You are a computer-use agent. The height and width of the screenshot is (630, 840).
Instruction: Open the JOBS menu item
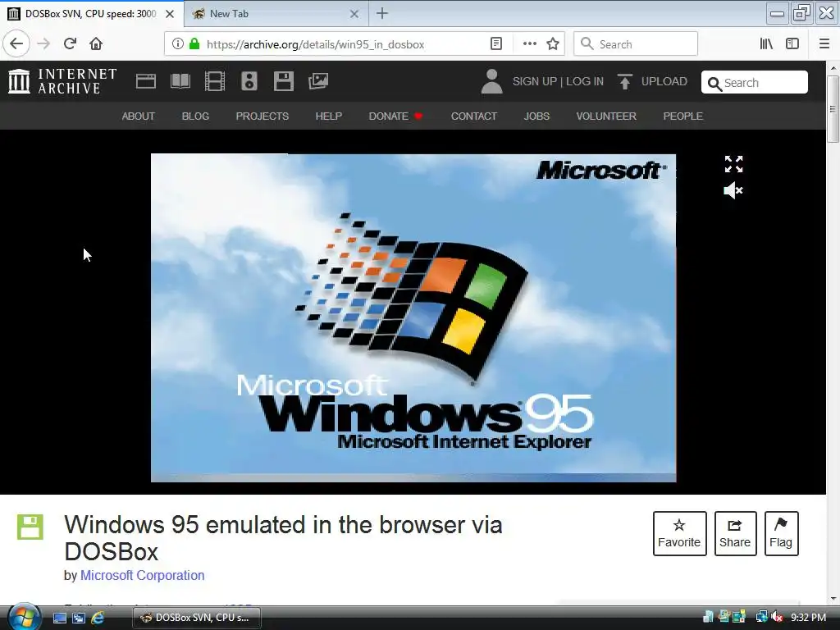tap(536, 116)
